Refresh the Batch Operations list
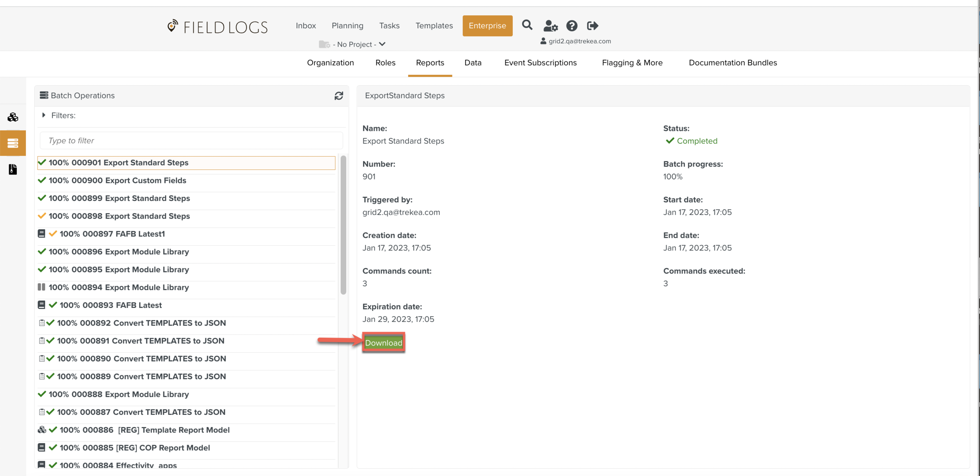Screen dimensions: 980x476 tap(339, 96)
